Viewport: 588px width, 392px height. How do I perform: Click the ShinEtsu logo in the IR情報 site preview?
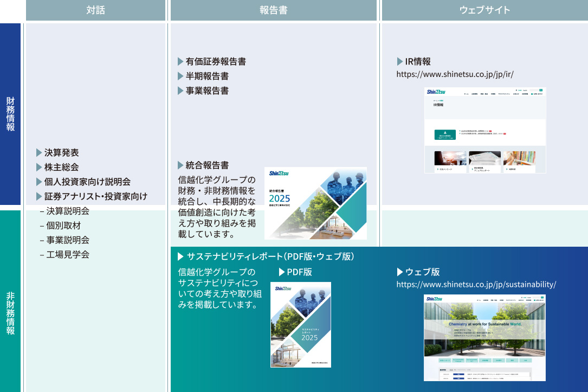coord(436,92)
